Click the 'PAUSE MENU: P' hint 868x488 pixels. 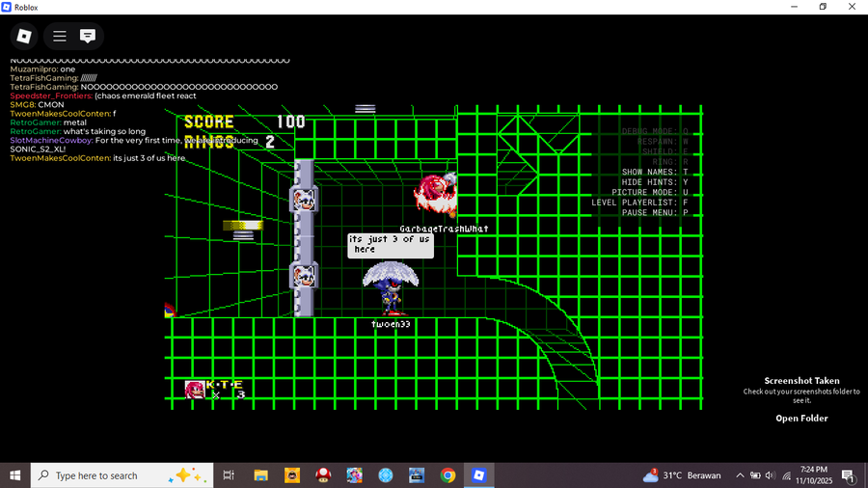tap(655, 212)
